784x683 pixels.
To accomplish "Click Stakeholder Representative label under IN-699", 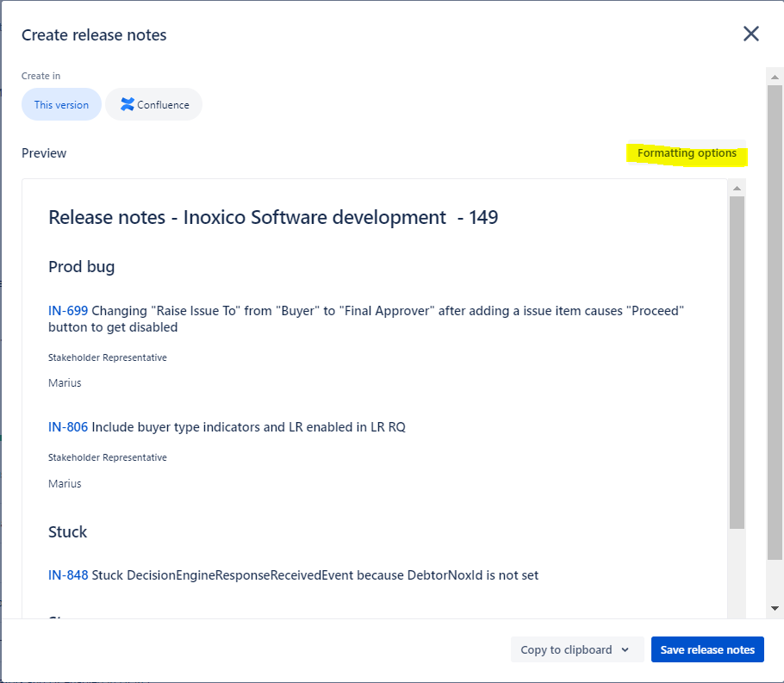I will (x=108, y=357).
